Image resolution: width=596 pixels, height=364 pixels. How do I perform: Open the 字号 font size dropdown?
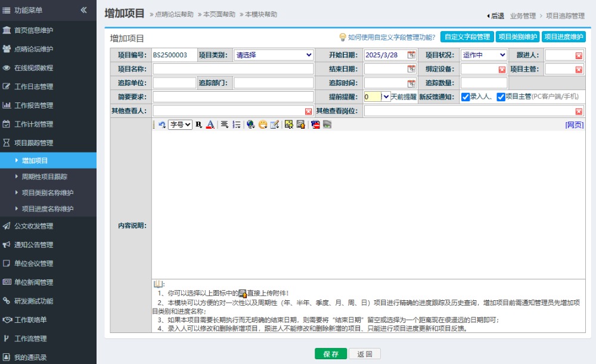[x=180, y=125]
